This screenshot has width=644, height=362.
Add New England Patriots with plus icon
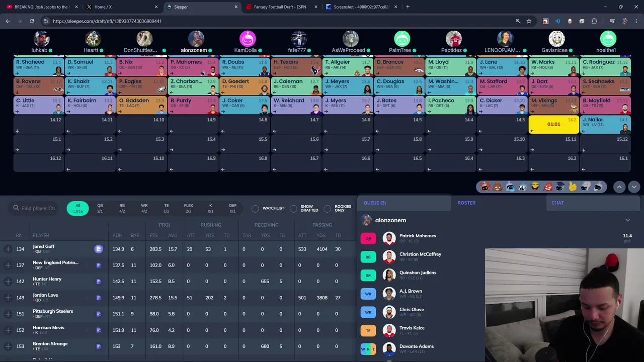8,265
